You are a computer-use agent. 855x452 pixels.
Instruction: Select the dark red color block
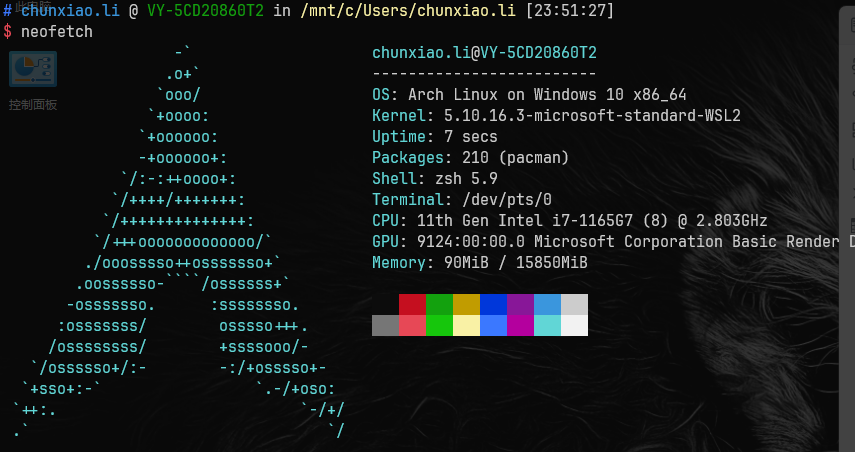coord(412,304)
